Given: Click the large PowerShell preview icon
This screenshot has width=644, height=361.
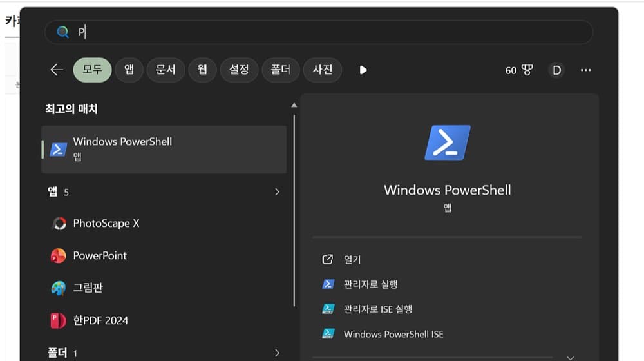Looking at the screenshot, I should (448, 142).
